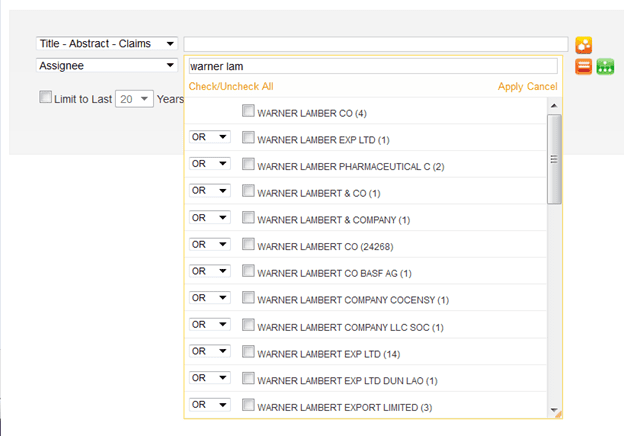The width and height of the screenshot is (624, 436).
Task: Tick WARNER LAMBERT COMPANY COCENSY checkbox
Action: (x=248, y=297)
